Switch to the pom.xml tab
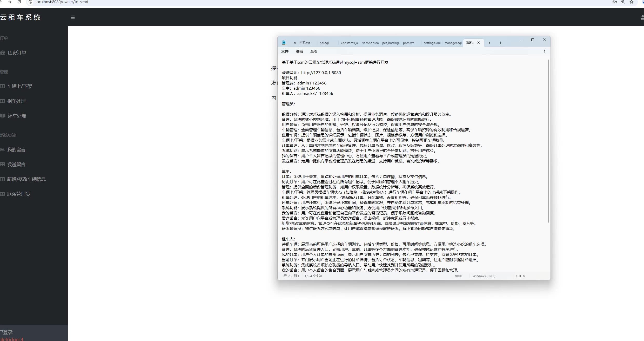 click(x=409, y=43)
